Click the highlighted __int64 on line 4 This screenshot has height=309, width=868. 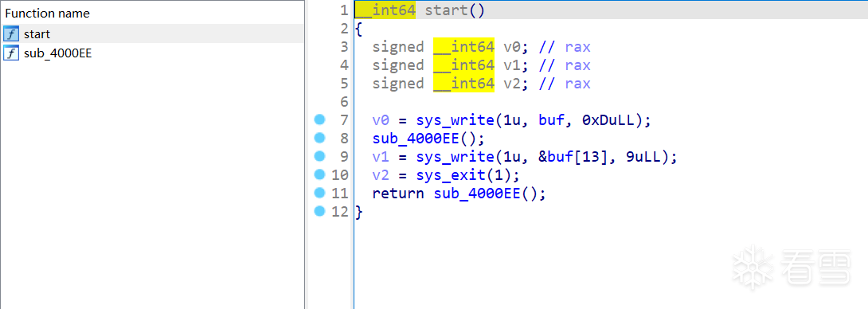tap(464, 65)
